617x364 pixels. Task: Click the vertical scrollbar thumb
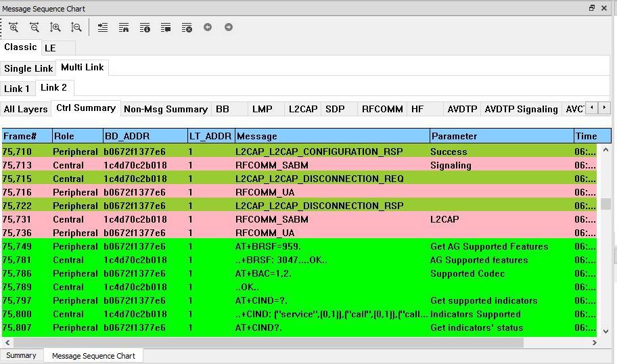coord(605,204)
